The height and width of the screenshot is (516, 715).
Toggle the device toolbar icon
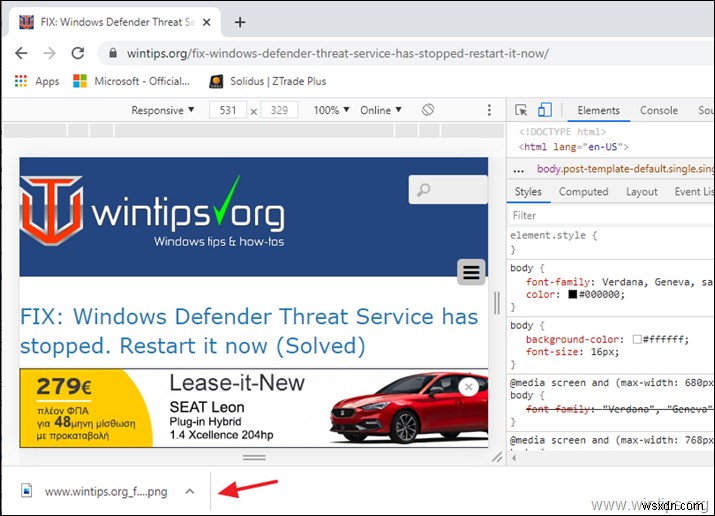(544, 110)
